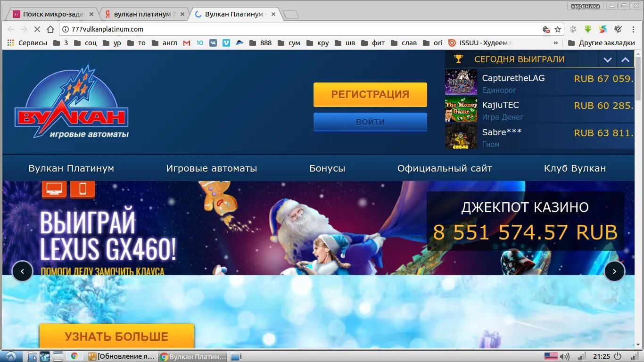
Task: Open the paw print extension
Action: tap(573, 29)
